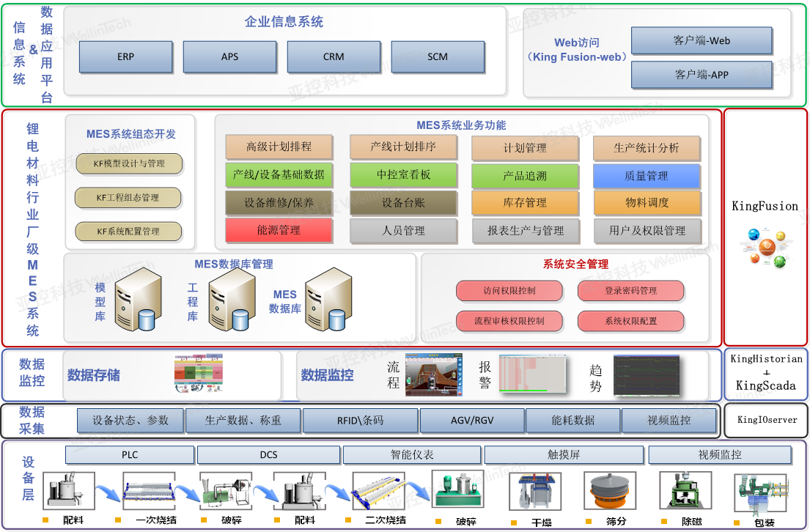
Task: Click the KingFusion colorful spheres logo
Action: coord(766,248)
